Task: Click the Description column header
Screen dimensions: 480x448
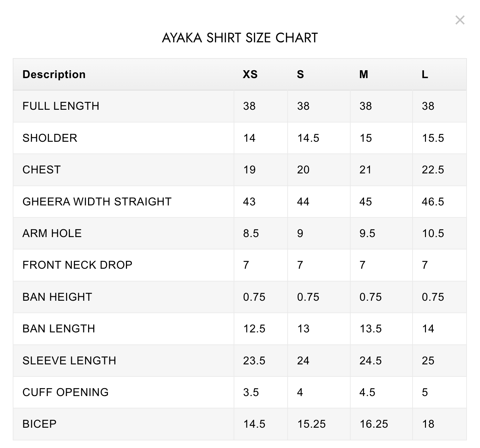Action: [54, 74]
